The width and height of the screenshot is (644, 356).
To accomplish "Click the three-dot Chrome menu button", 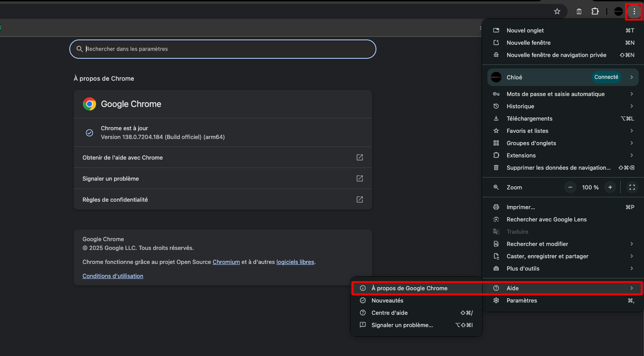I will [634, 11].
